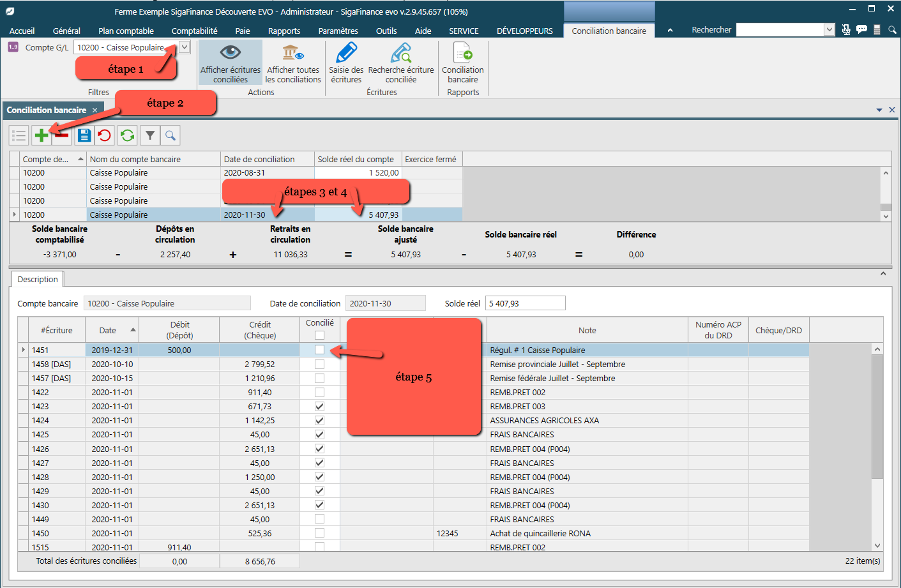The width and height of the screenshot is (901, 588).
Task: Click the magnifier icon beside Rechercher
Action: (x=892, y=29)
